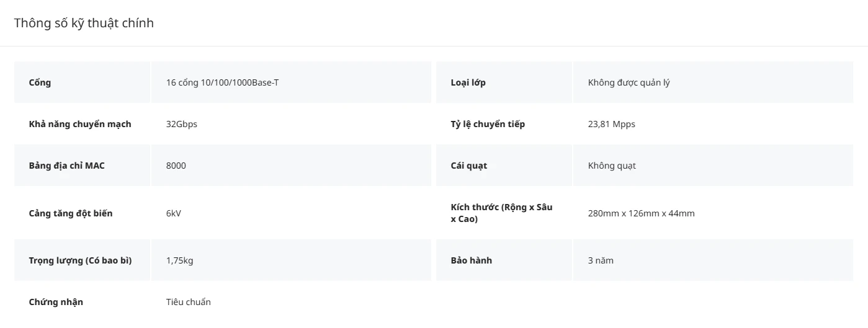Select the Cổng label cell
This screenshot has height=328, width=868.
[83, 82]
